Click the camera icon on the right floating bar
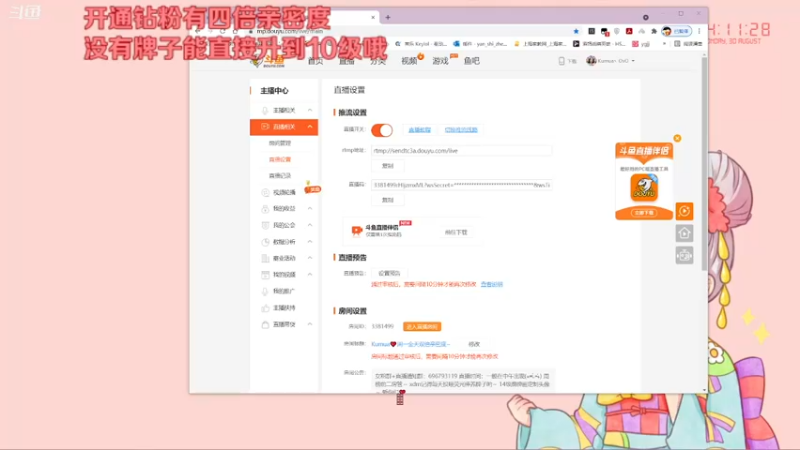The image size is (800, 450). tap(684, 255)
